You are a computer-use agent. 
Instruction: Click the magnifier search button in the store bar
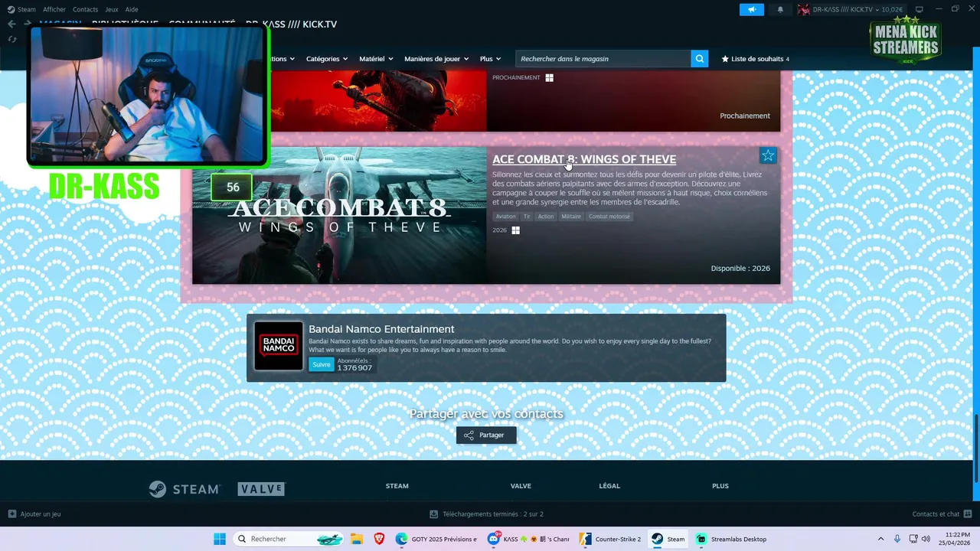click(699, 59)
